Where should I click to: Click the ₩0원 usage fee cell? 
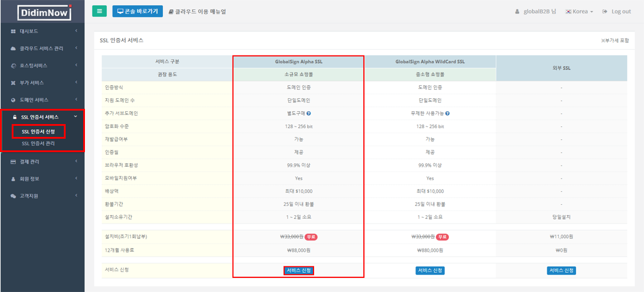tap(561, 250)
